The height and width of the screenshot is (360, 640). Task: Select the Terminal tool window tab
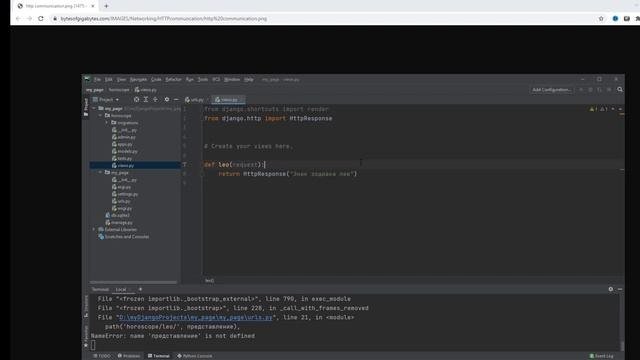pyautogui.click(x=159, y=356)
